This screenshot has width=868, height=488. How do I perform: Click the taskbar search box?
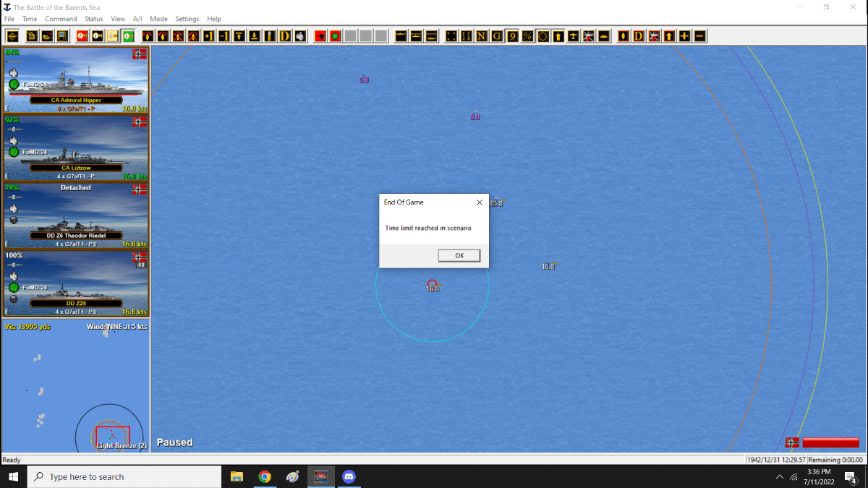coord(124,476)
